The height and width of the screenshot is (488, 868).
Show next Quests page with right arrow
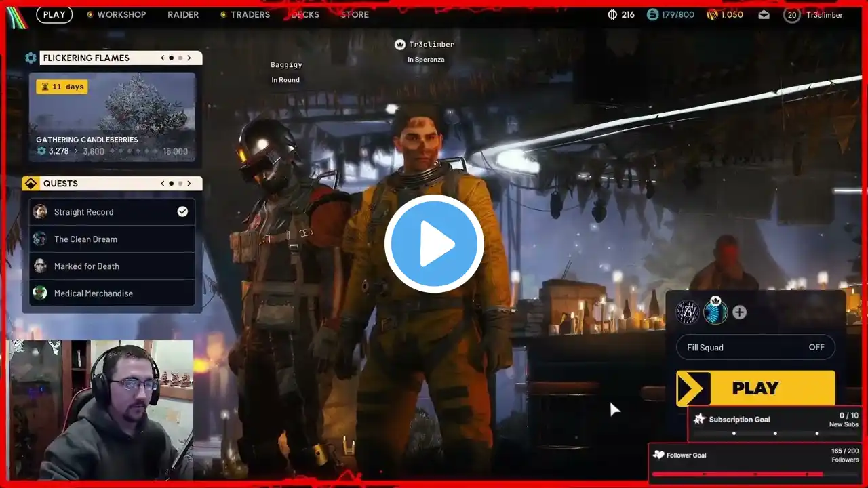click(189, 184)
